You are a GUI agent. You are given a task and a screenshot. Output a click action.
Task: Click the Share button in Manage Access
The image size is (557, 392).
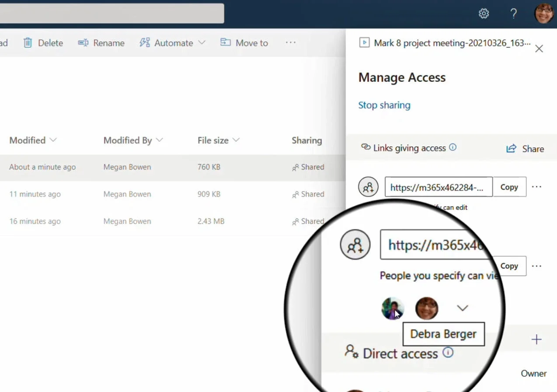525,149
